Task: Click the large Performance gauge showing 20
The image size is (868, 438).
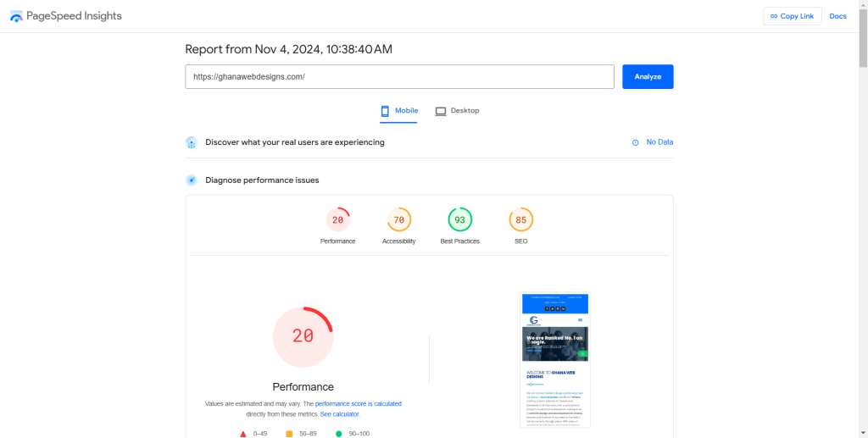Action: (x=303, y=337)
